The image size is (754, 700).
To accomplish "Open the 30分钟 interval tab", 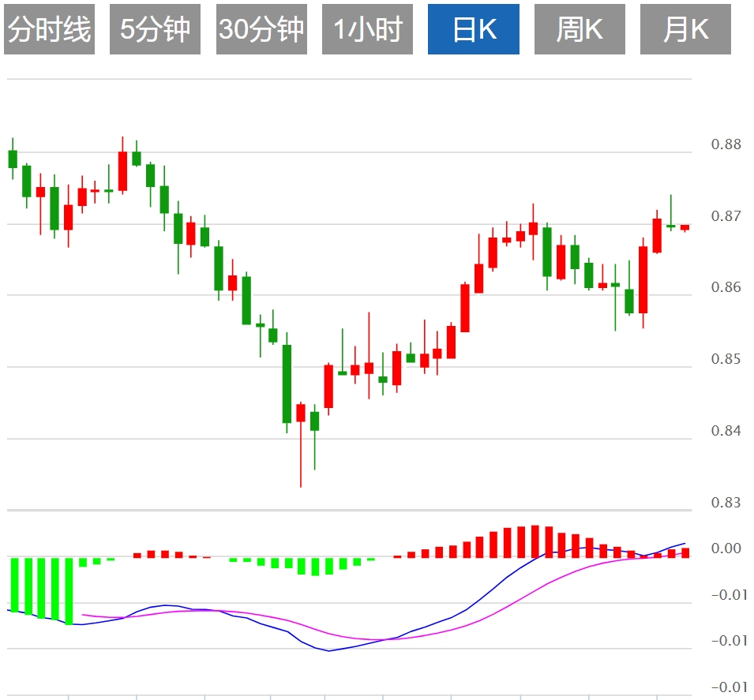I will pos(261,29).
